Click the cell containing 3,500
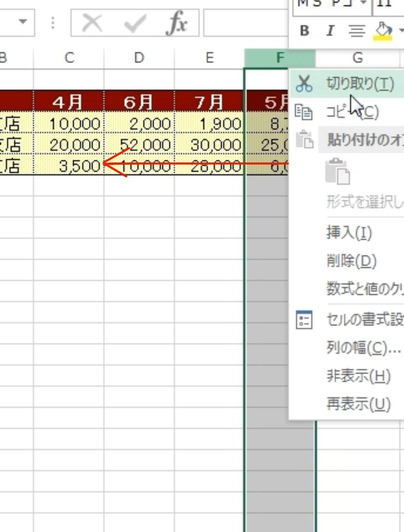 pyautogui.click(x=69, y=165)
